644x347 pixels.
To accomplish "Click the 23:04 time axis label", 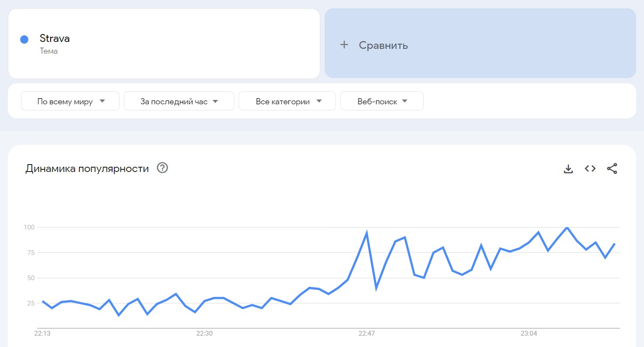I will click(529, 333).
